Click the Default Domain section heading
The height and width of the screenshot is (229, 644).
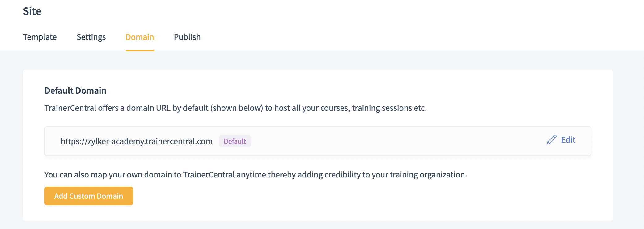click(x=75, y=90)
